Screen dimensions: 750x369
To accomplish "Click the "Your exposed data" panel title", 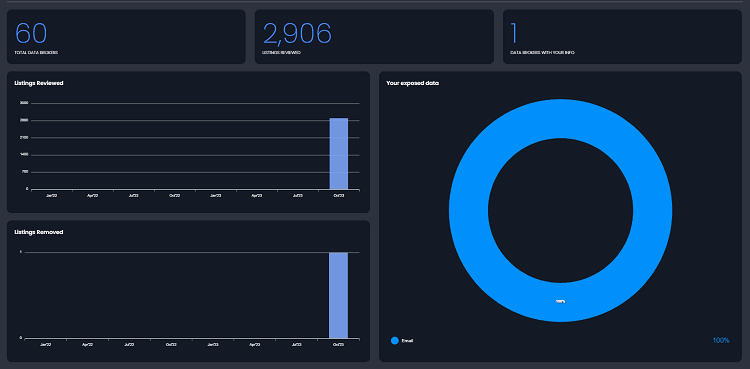I will (x=413, y=83).
